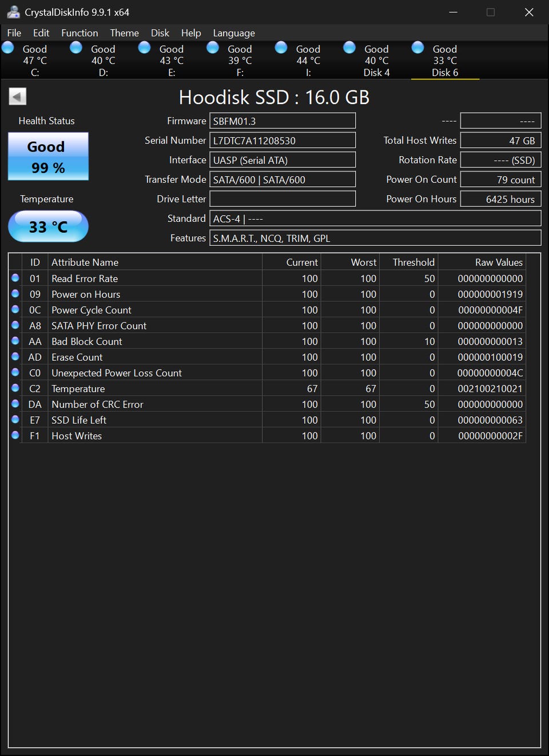
Task: Click the CrystalDiskInfo app icon in title bar
Action: point(13,12)
